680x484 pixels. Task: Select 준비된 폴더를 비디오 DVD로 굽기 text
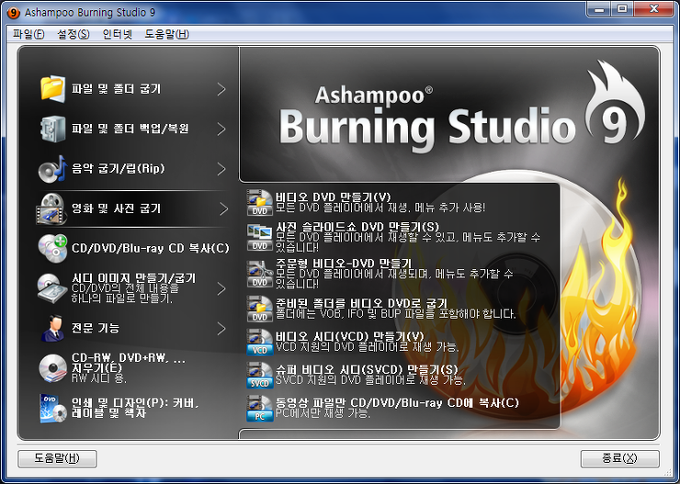pos(361,303)
